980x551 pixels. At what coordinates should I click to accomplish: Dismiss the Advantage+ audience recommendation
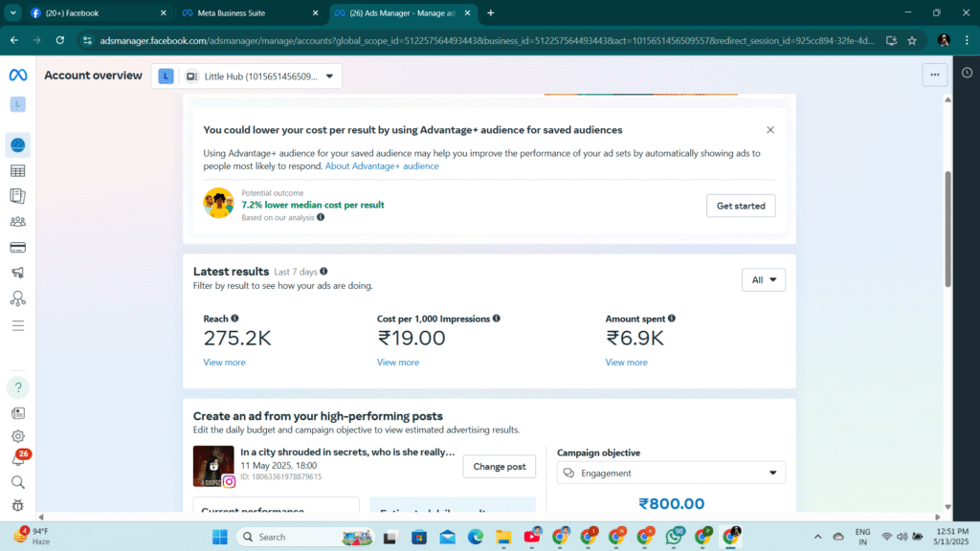tap(770, 130)
